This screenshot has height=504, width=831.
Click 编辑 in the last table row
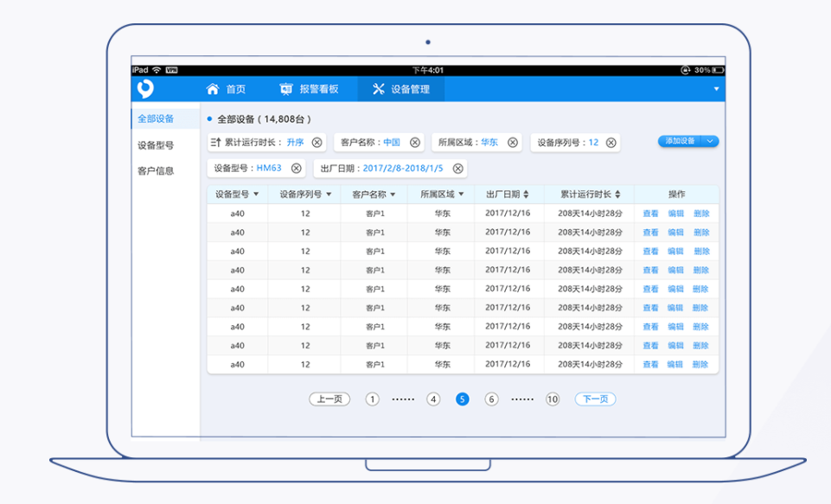point(675,365)
